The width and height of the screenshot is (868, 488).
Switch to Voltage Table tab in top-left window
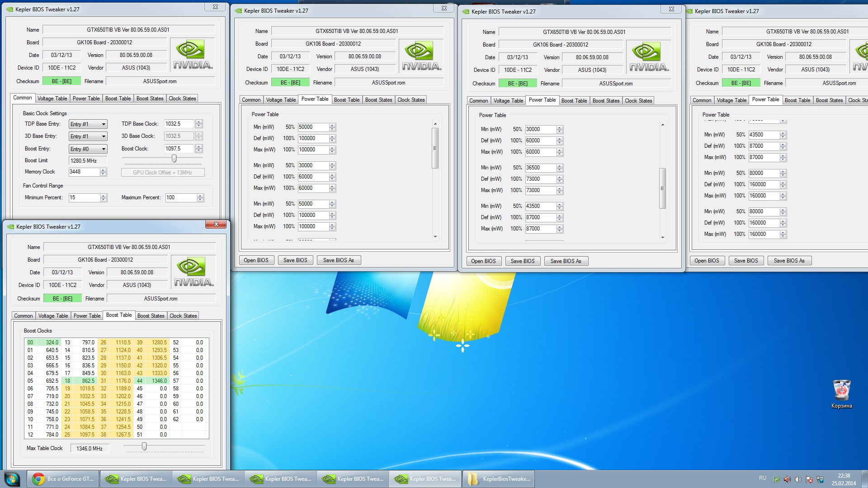52,99
